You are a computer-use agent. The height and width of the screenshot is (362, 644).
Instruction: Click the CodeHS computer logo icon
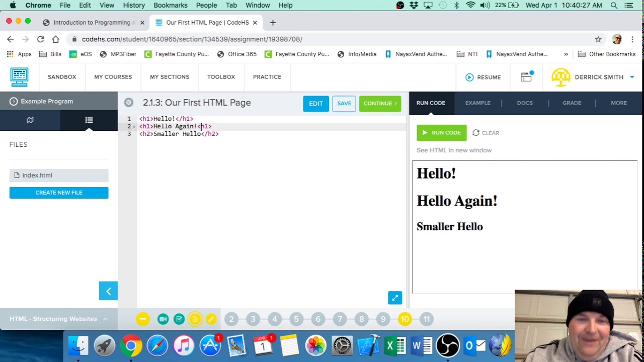click(19, 77)
